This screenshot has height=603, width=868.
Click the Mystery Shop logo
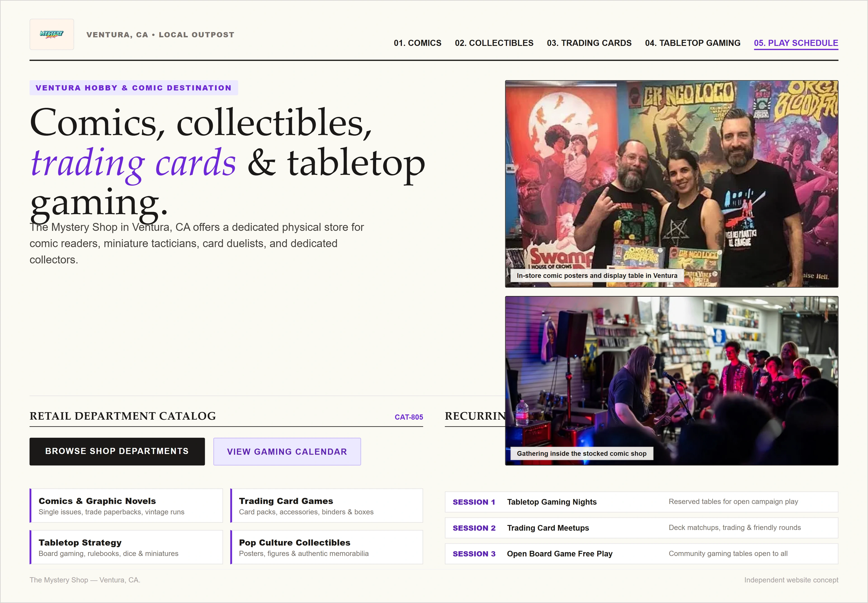(52, 34)
